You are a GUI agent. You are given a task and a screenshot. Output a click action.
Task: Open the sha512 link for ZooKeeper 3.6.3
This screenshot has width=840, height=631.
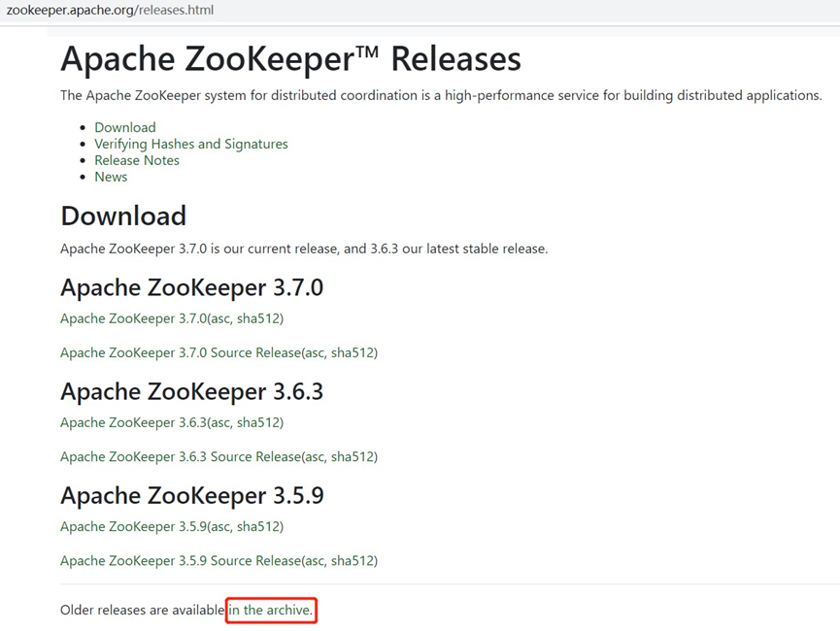point(258,422)
